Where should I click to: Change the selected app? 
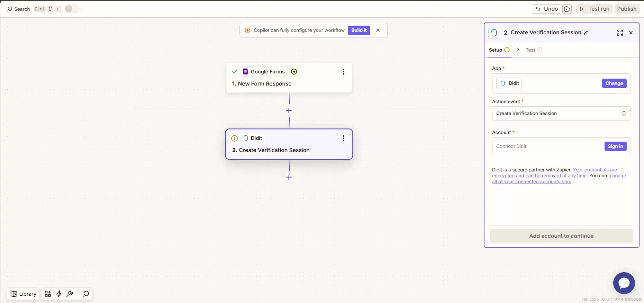[x=614, y=83]
